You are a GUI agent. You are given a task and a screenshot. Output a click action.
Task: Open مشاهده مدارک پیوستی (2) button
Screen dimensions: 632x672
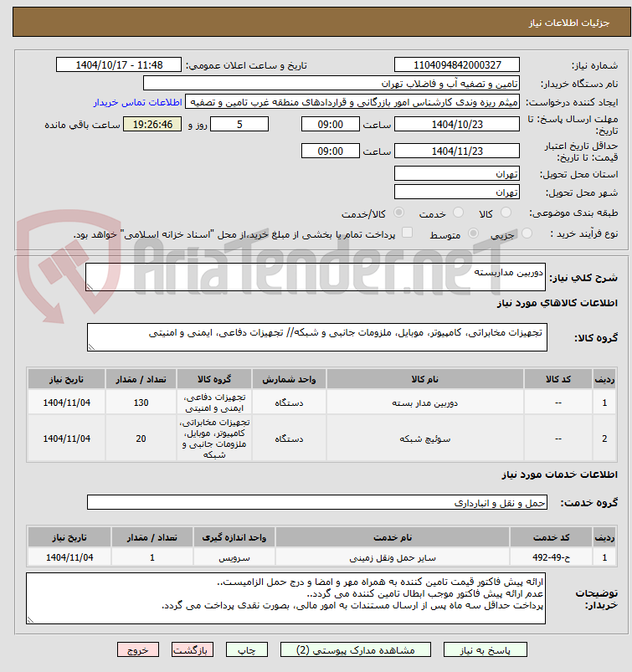(x=356, y=649)
